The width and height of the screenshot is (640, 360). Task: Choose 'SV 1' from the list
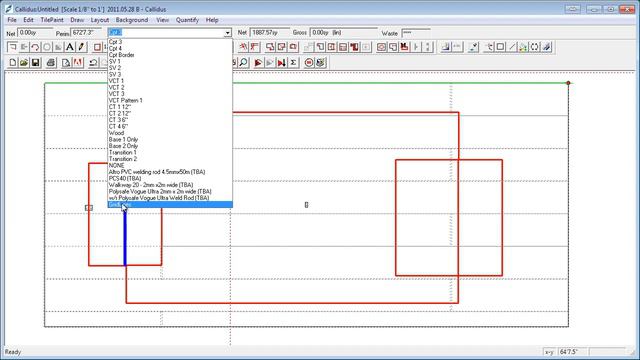tap(170, 61)
